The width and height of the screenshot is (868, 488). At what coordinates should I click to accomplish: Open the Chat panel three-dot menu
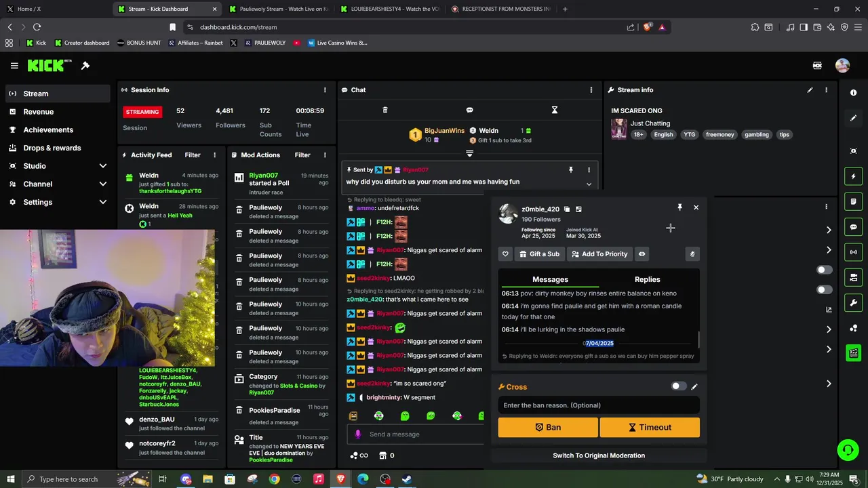coord(591,89)
